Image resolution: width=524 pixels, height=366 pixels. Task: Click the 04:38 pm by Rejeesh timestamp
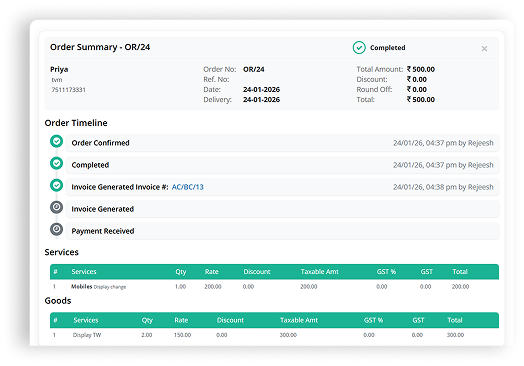[x=443, y=187]
